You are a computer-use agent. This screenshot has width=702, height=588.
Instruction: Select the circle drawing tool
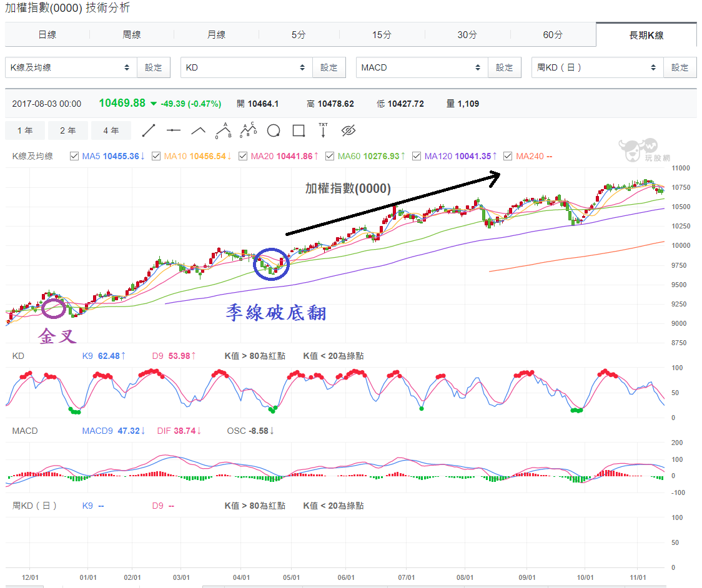point(274,130)
